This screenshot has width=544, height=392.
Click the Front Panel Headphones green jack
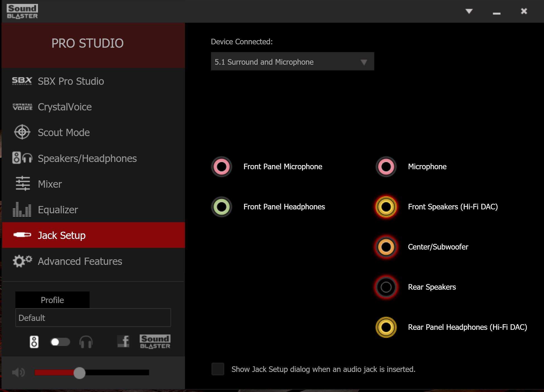point(222,207)
